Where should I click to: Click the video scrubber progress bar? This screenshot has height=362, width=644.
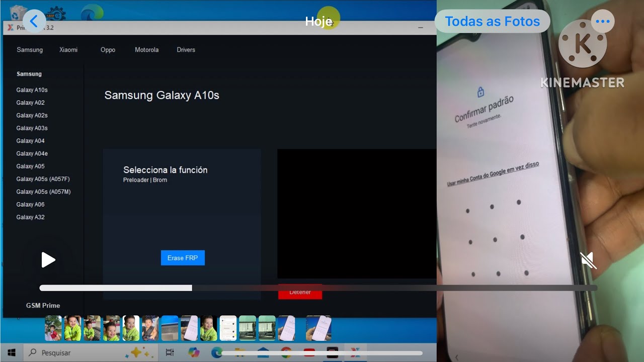pyautogui.click(x=318, y=288)
